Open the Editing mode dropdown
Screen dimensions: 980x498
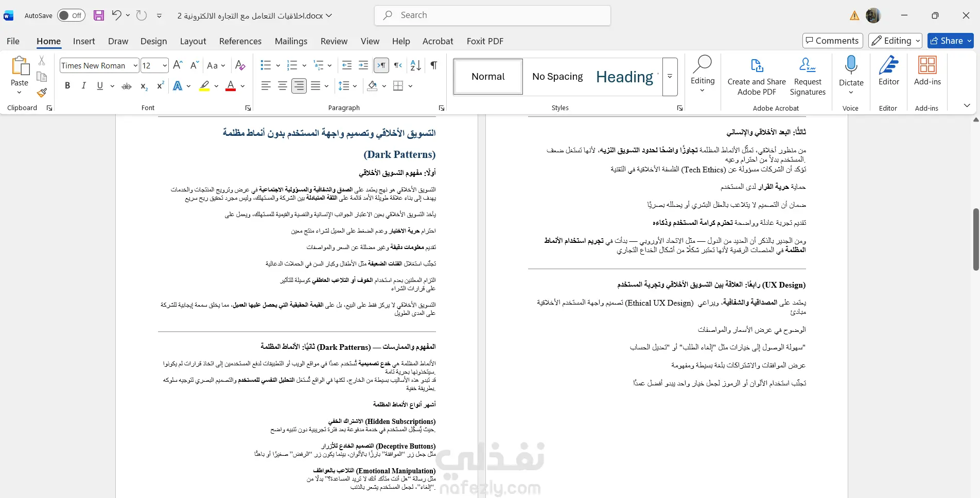tap(895, 41)
